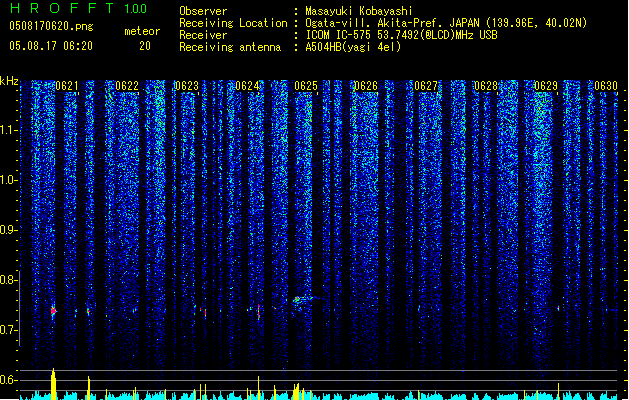Click the 0630 time marker
Screen dimensions: 629x400
[606, 86]
